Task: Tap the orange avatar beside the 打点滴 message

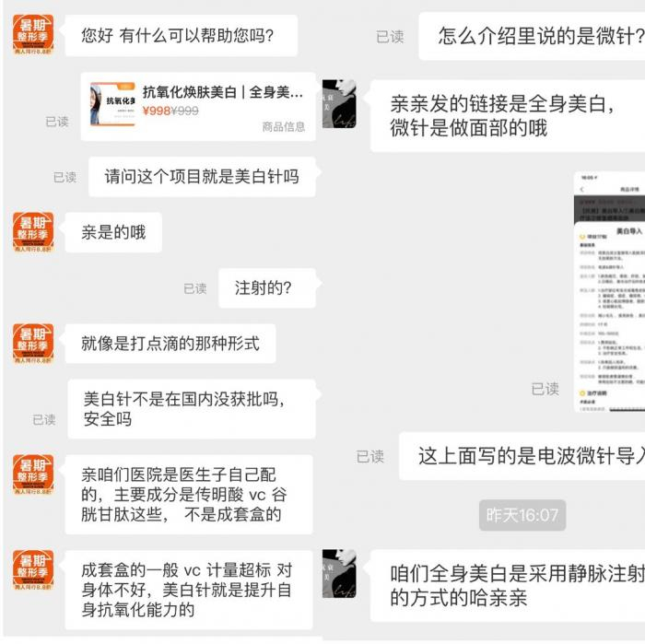Action: pos(33,344)
